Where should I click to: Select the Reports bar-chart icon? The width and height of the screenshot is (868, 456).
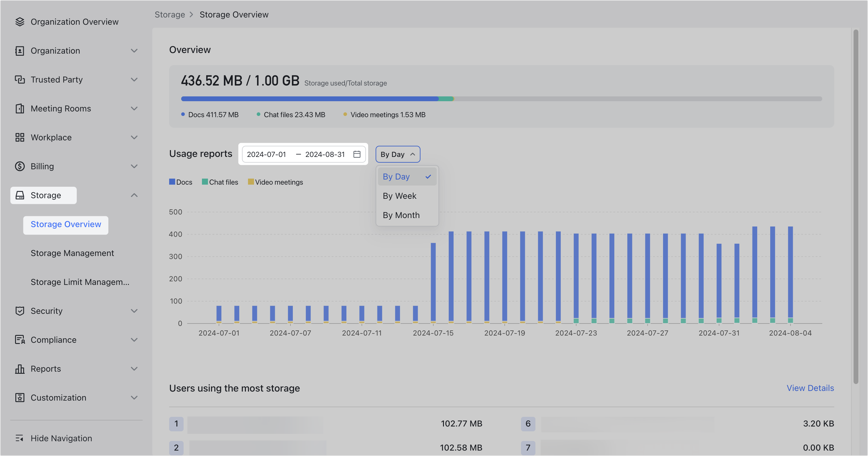pos(20,368)
